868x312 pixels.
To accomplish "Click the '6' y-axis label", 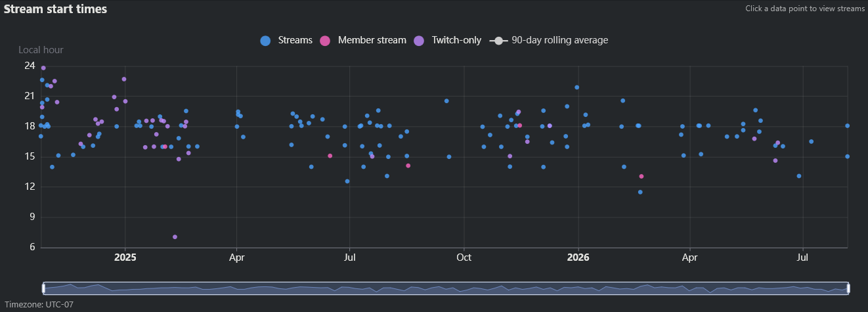I will tap(32, 248).
